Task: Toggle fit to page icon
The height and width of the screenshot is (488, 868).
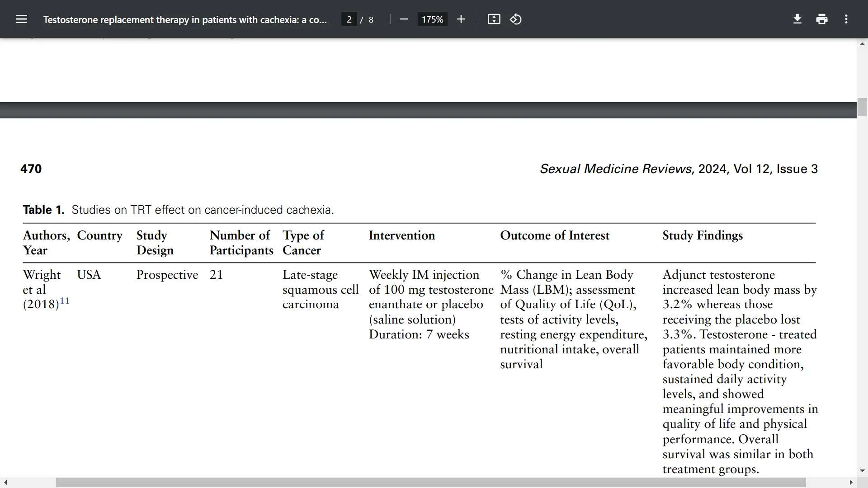Action: [x=494, y=19]
